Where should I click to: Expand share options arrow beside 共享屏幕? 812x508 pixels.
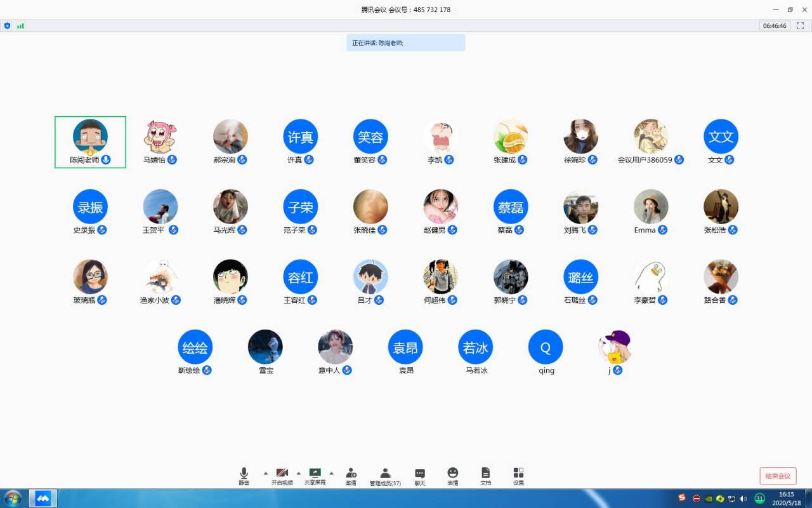(331, 473)
